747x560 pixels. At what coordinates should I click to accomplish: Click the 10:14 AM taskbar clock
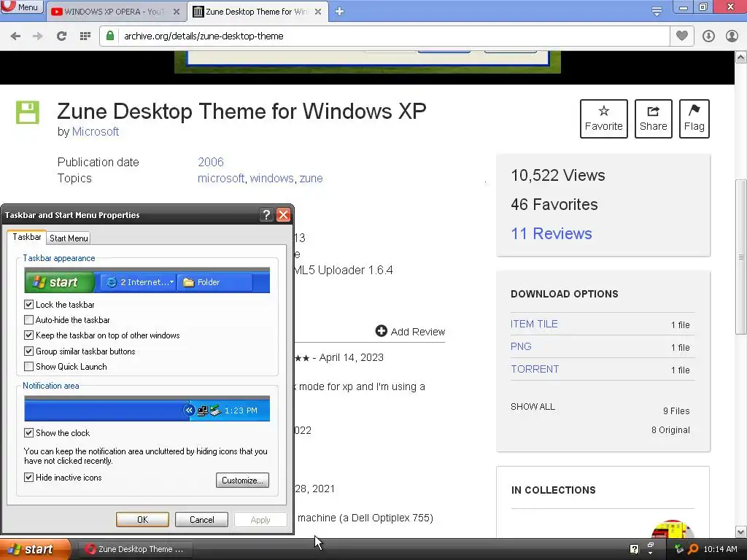click(720, 549)
